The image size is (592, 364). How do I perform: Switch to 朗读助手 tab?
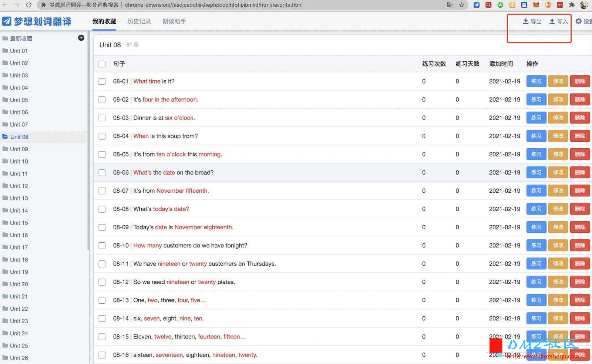[x=174, y=21]
